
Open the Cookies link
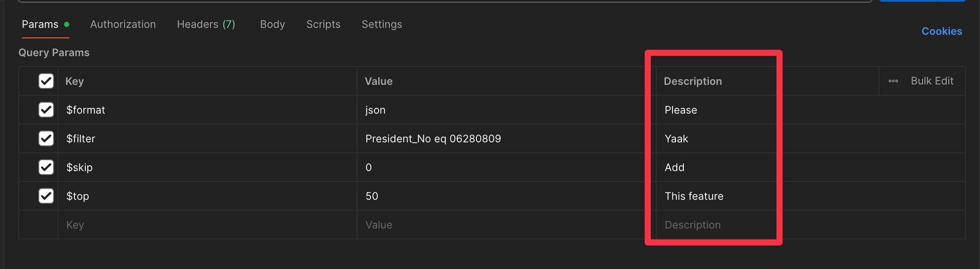coord(942,31)
